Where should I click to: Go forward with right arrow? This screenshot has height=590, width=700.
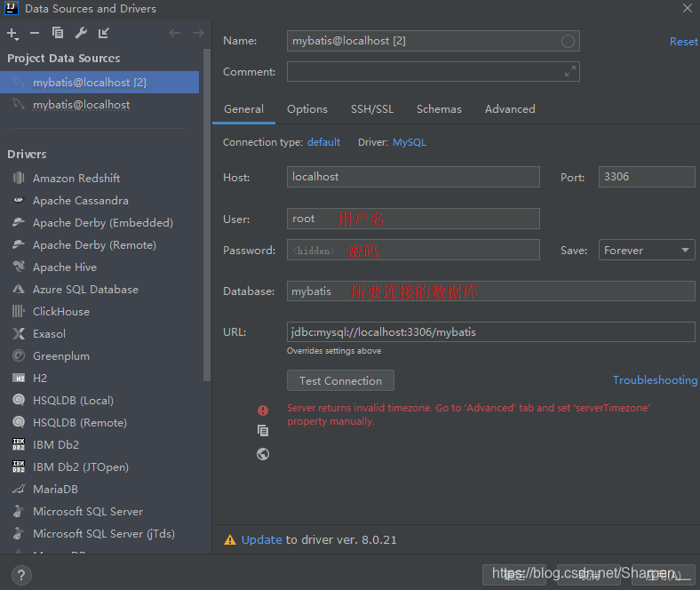(198, 33)
